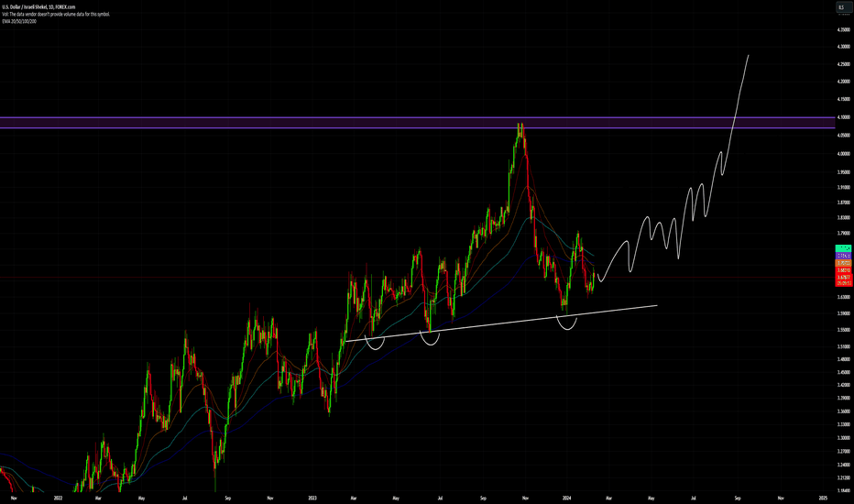
Task: Click the 3.79000 price scale label
Action: pos(843,233)
